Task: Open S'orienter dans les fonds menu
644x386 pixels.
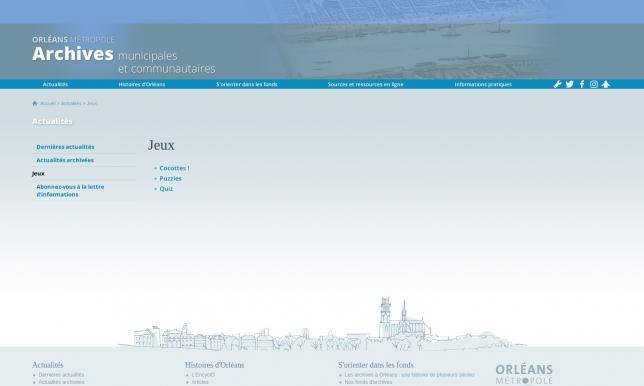Action: 247,85
